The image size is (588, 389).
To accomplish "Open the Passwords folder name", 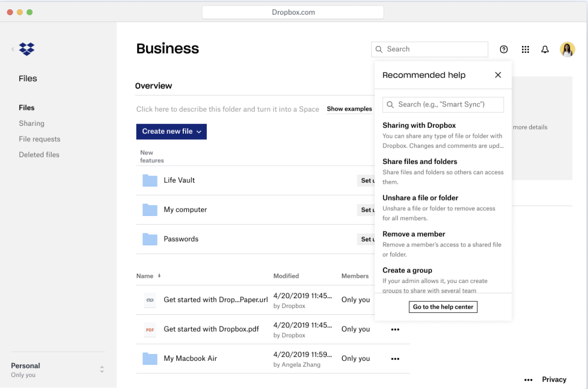I will [x=181, y=239].
